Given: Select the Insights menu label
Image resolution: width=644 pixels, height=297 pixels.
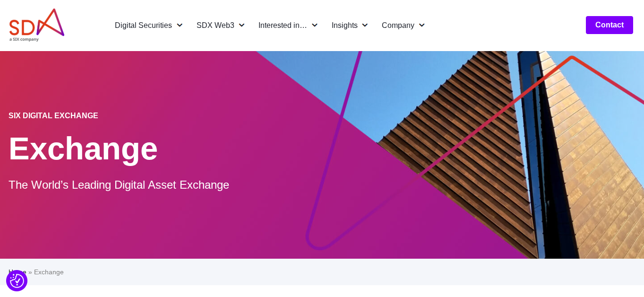Looking at the screenshot, I should coord(344,26).
